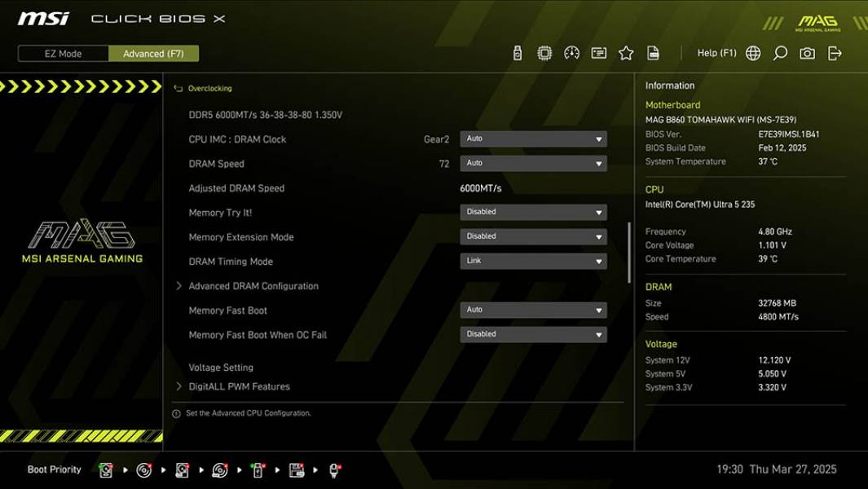Select the network cable boot device icon

(334, 470)
